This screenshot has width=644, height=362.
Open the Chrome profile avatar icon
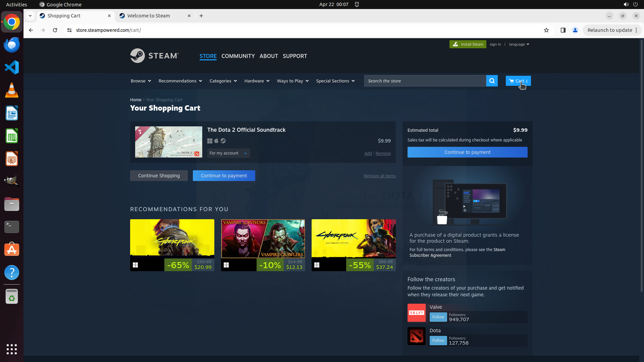click(x=575, y=30)
